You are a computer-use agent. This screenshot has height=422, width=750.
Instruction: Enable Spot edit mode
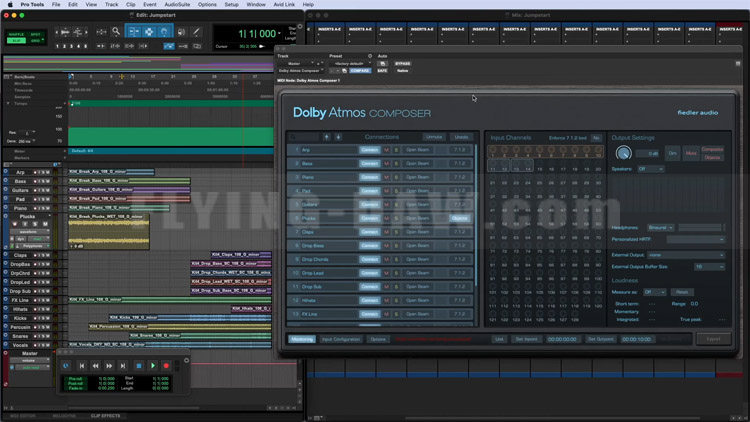click(35, 34)
